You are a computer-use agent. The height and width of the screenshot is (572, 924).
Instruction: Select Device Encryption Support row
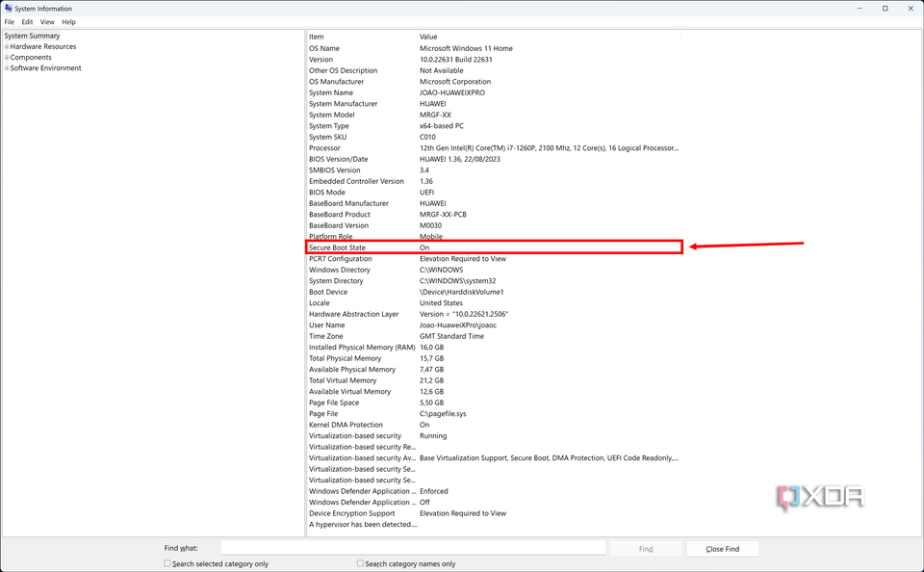click(494, 513)
